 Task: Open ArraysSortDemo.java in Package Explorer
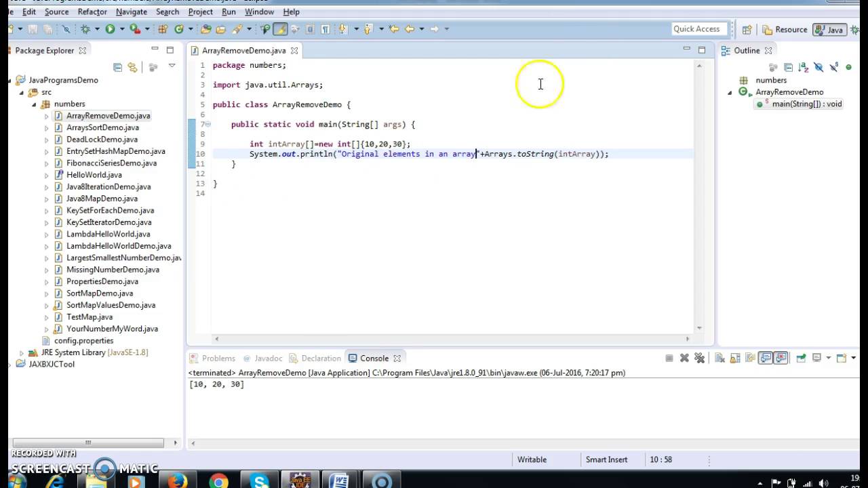pyautogui.click(x=102, y=127)
